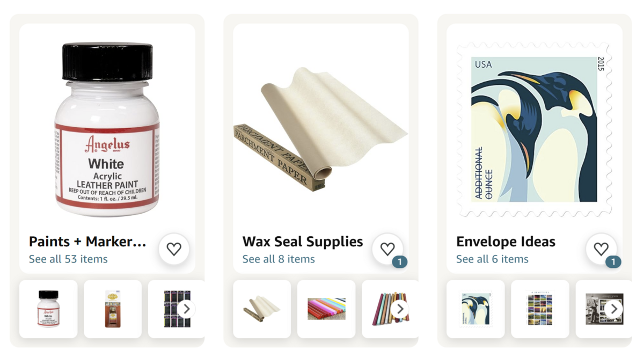
Task: Like the Paints + Markers collection
Action: 174,249
